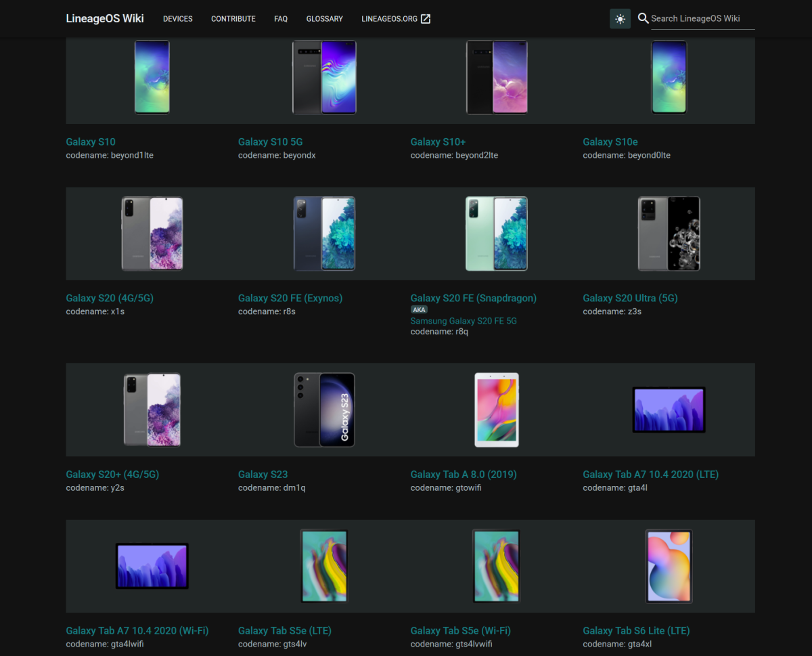
Task: Click the 'codename: beyond0lte' text
Action: pos(627,155)
